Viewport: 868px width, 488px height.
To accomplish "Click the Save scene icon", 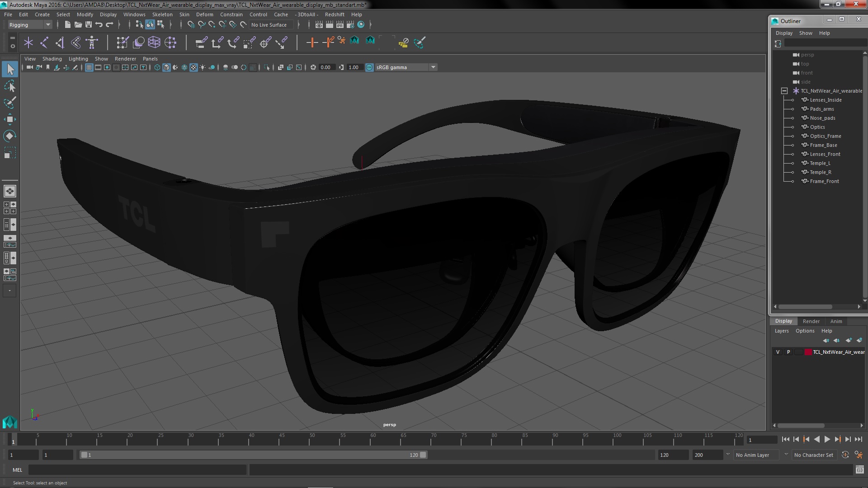I will point(89,25).
